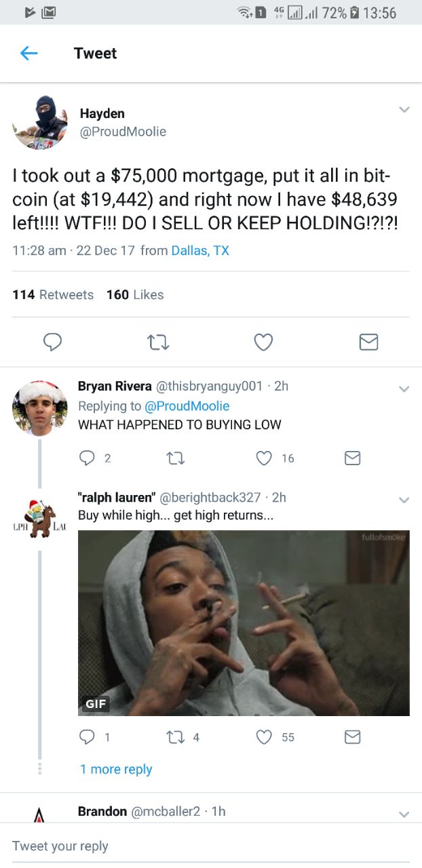Expand the options chevron on "ralph lauren" reply
The width and height of the screenshot is (422, 868).
[404, 500]
